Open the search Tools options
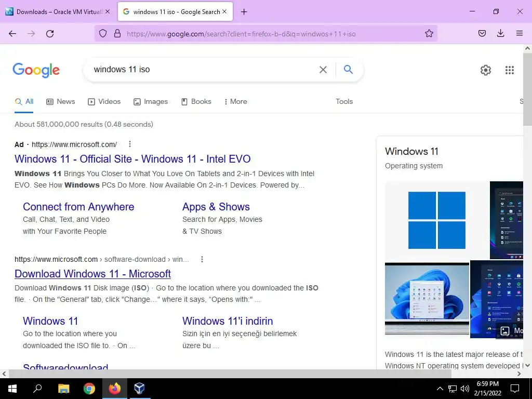This screenshot has width=532, height=399. tap(344, 101)
